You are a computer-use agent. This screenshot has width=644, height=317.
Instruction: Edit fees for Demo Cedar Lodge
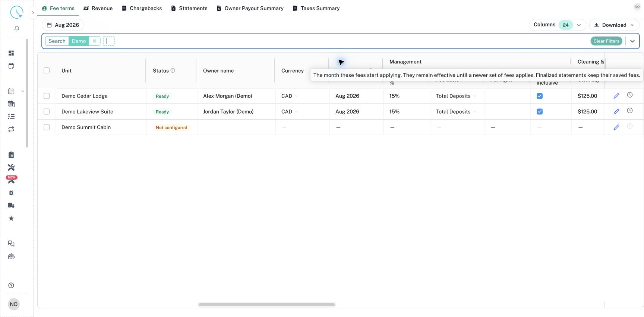tap(616, 96)
